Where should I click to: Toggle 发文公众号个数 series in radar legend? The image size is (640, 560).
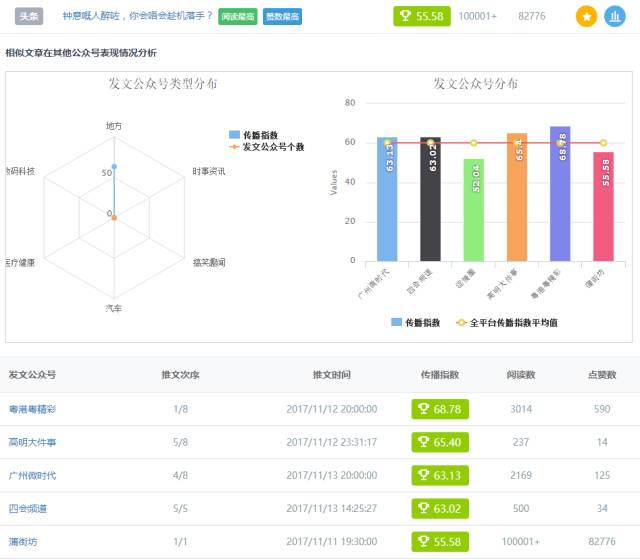pos(267,147)
